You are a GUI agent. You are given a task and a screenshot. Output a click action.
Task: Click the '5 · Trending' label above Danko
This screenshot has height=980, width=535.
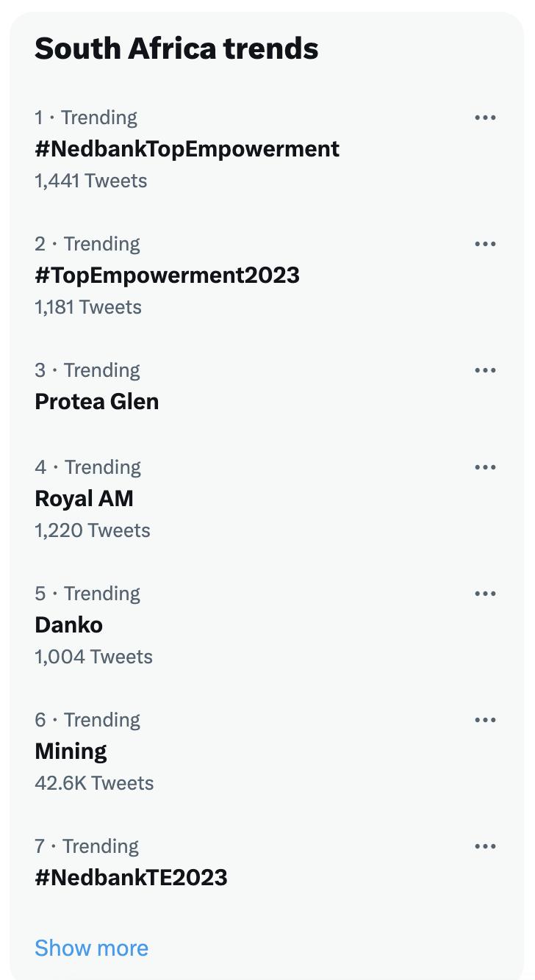click(87, 594)
